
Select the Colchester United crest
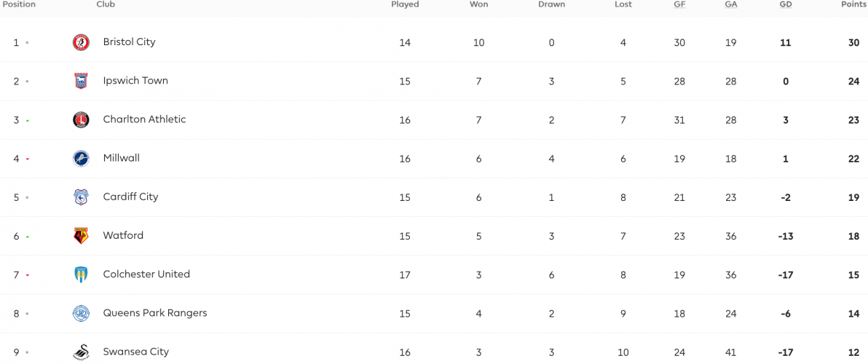[x=82, y=275]
